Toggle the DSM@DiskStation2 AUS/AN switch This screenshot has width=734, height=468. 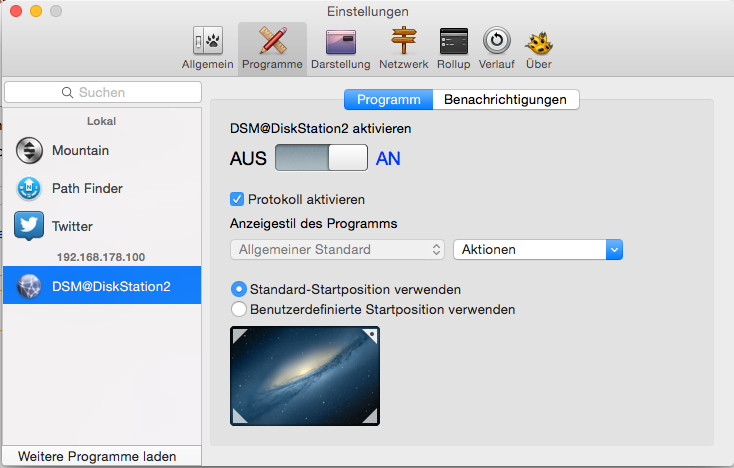tap(321, 159)
